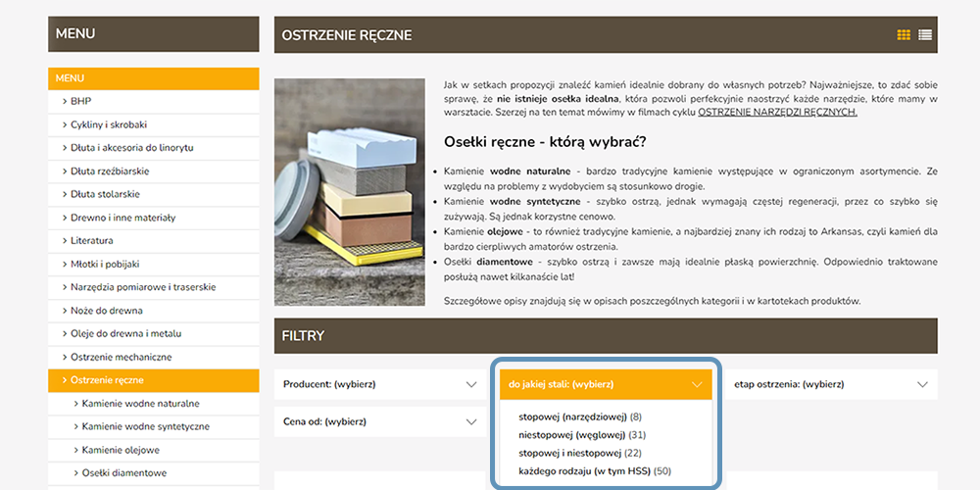The height and width of the screenshot is (490, 980).
Task: Collapse the 'Ostrzenie ręczne' category
Action: [x=107, y=380]
